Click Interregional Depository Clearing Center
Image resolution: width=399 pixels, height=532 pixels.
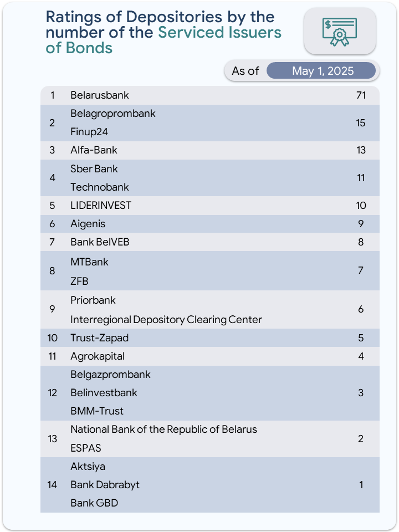pyautogui.click(x=166, y=320)
